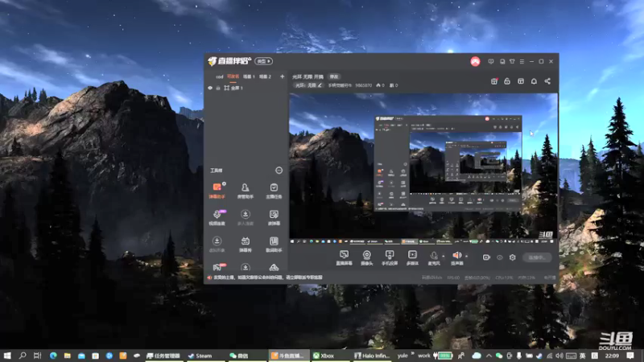Add a 直播屏幕 screen capture source

(344, 257)
